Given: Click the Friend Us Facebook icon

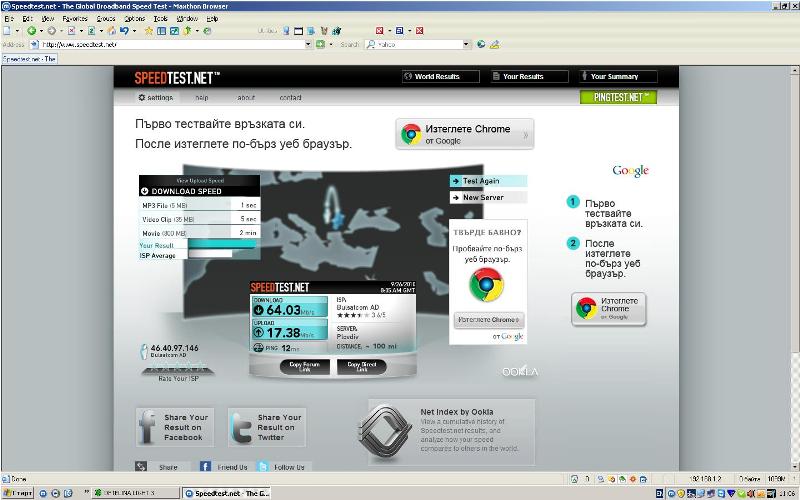Looking at the screenshot, I should click(x=205, y=467).
